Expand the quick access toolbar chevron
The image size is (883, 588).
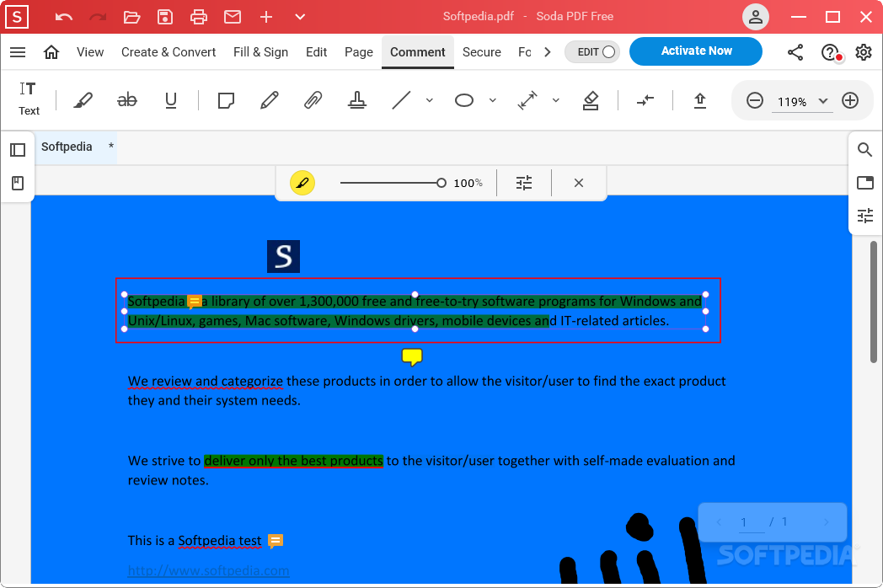pos(300,17)
